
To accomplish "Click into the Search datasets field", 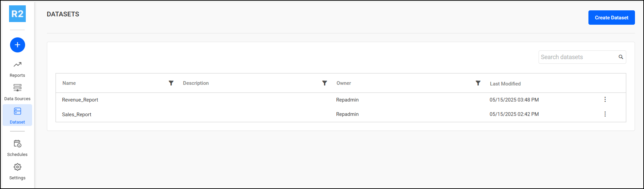I will (577, 57).
